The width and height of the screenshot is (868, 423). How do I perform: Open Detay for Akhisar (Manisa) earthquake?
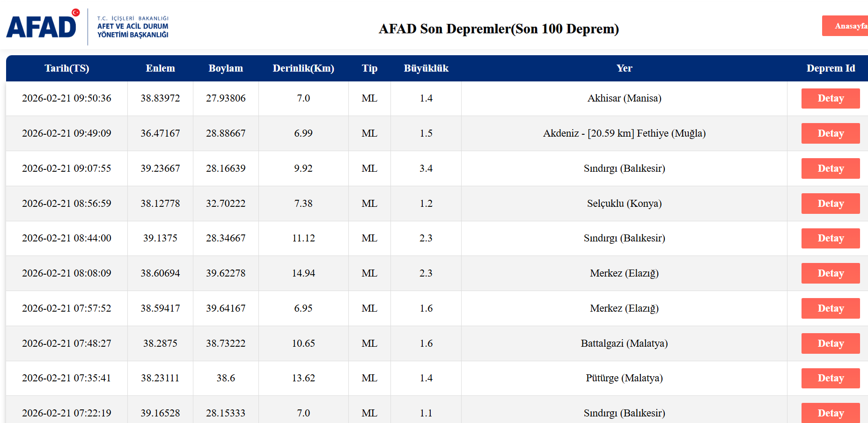830,98
